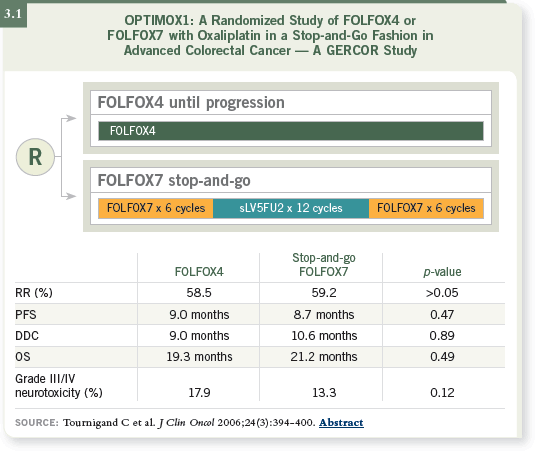This screenshot has height=453, width=540.
Task: Click the 3.1 figure number badge
Action: (13, 13)
